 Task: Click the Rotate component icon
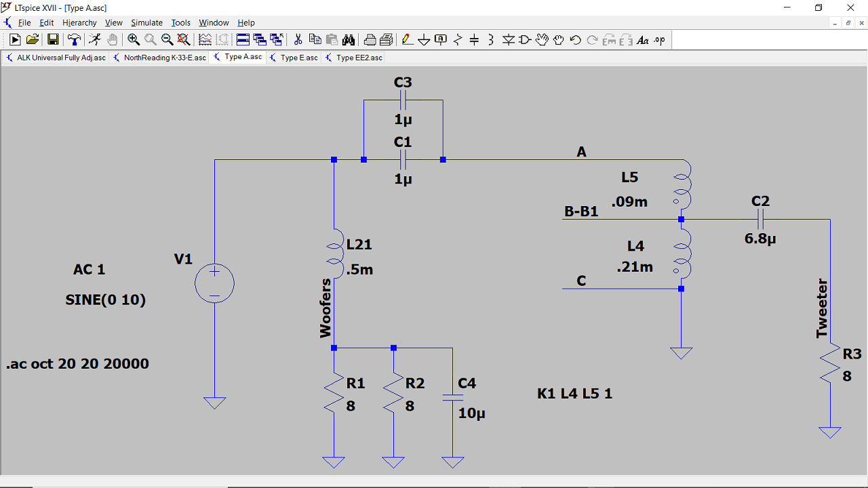tap(609, 40)
